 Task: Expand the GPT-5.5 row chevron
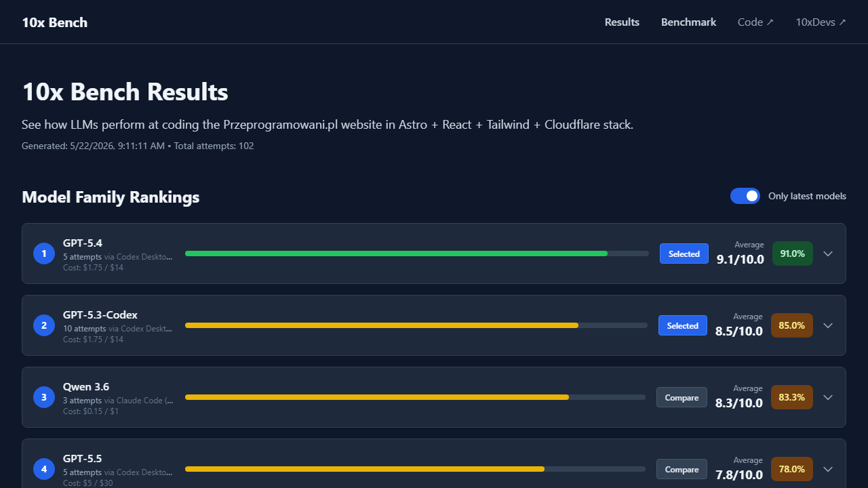pyautogui.click(x=828, y=469)
